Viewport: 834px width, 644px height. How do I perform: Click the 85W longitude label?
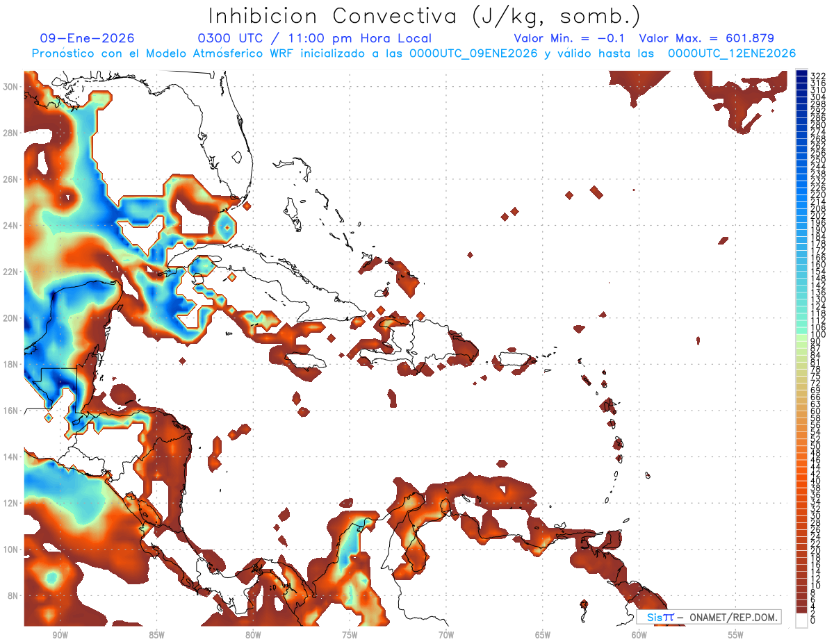[156, 636]
